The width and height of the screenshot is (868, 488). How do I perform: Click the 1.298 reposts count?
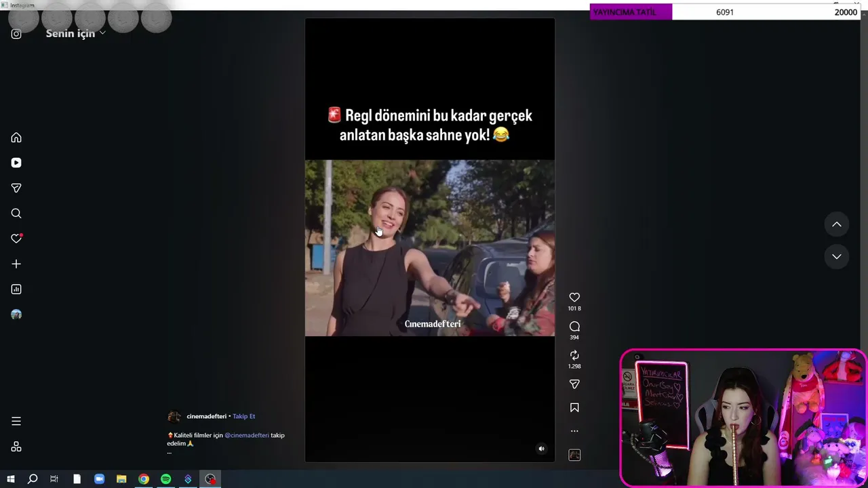point(574,367)
